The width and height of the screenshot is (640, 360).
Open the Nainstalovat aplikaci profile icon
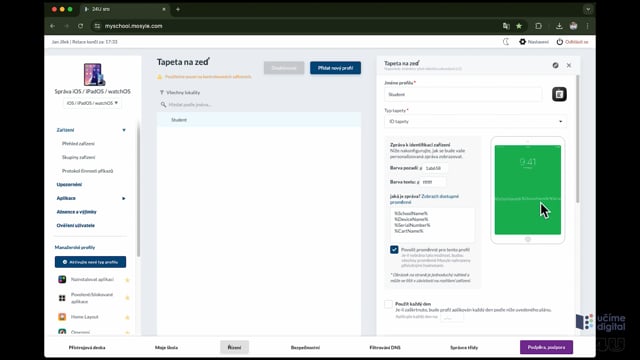[62, 279]
